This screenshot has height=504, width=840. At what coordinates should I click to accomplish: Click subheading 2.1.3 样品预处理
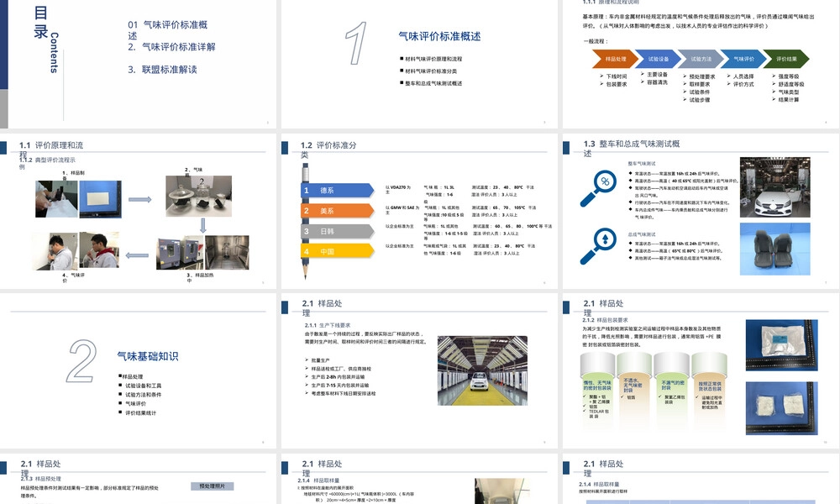click(x=40, y=478)
